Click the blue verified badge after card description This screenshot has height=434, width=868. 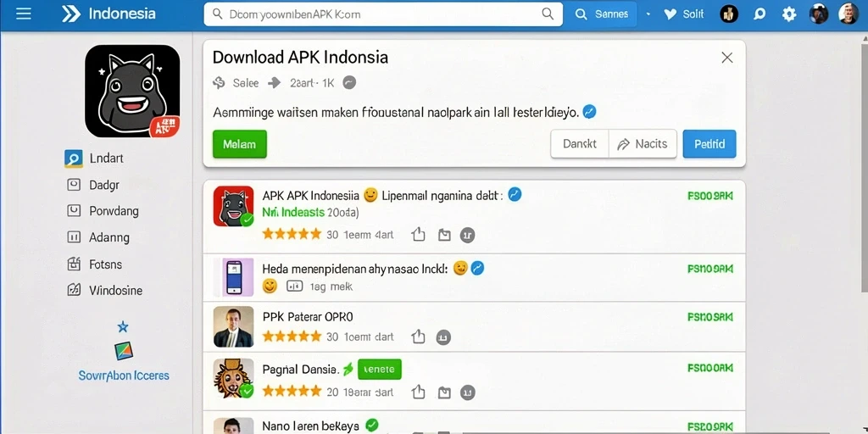point(590,113)
